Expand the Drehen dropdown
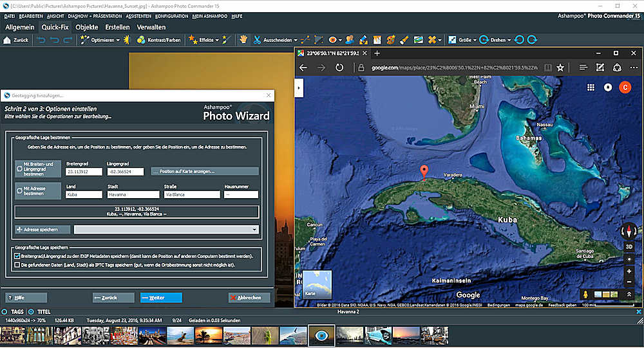This screenshot has width=644, height=348. (x=509, y=40)
